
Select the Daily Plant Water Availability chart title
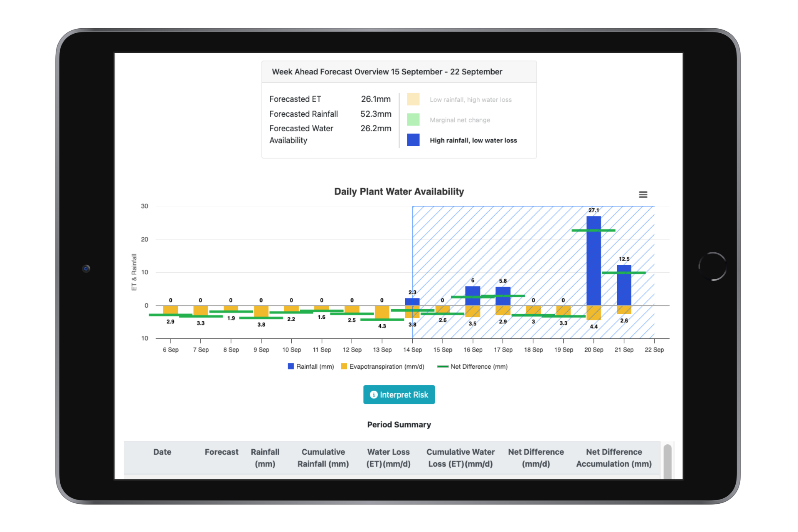tap(399, 192)
